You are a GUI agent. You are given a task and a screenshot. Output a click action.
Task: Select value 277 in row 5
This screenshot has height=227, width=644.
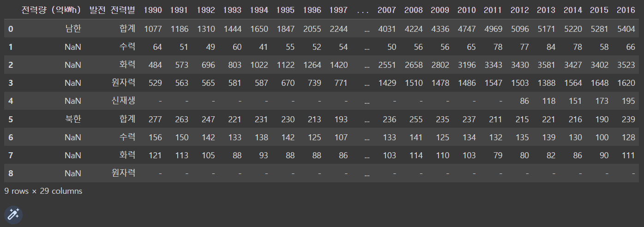click(155, 119)
